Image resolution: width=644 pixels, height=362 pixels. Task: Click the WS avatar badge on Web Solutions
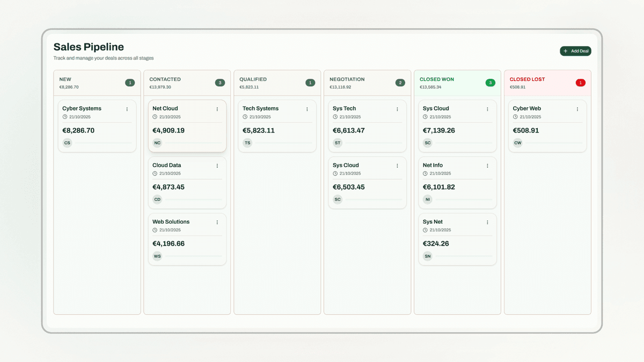pos(157,256)
